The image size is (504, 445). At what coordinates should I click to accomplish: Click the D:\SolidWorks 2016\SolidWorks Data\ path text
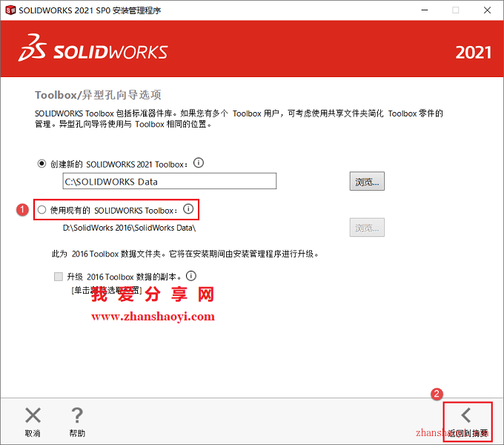[129, 228]
